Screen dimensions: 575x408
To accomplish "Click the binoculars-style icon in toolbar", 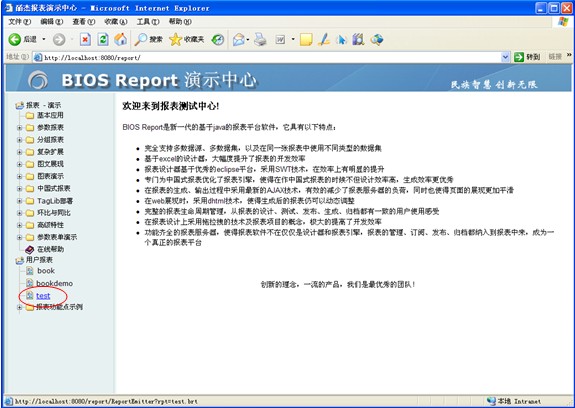I will 358,39.
